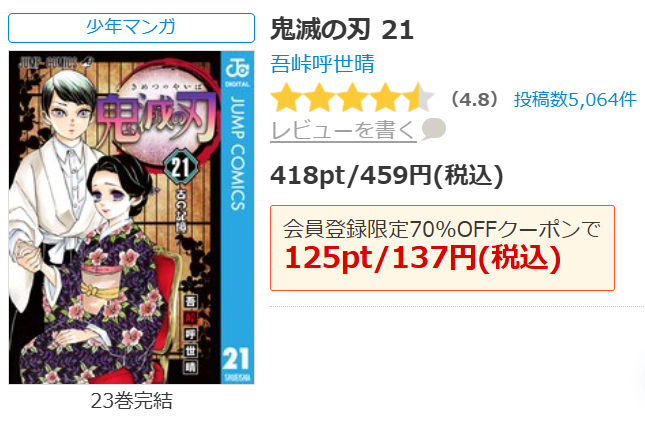Image resolution: width=645 pixels, height=424 pixels.
Task: Click the 会員登録限定70%OFFクーポンで text
Action: point(442,229)
